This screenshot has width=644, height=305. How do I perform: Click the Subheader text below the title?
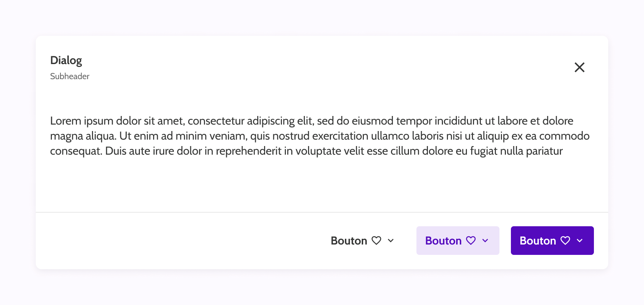pos(70,76)
